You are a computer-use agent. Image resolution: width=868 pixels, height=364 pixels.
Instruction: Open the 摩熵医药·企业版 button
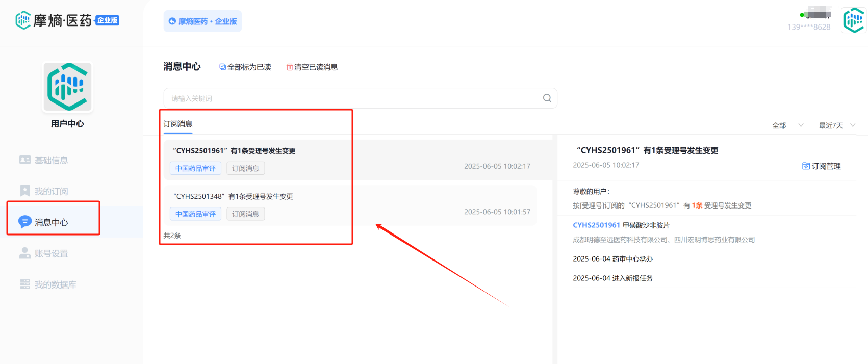click(x=202, y=21)
